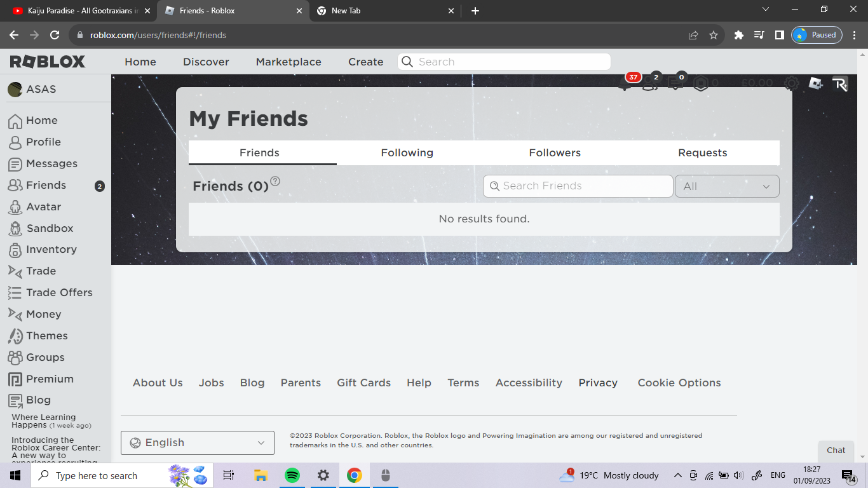Open the Robux balance icon
The height and width of the screenshot is (488, 868).
click(x=700, y=83)
